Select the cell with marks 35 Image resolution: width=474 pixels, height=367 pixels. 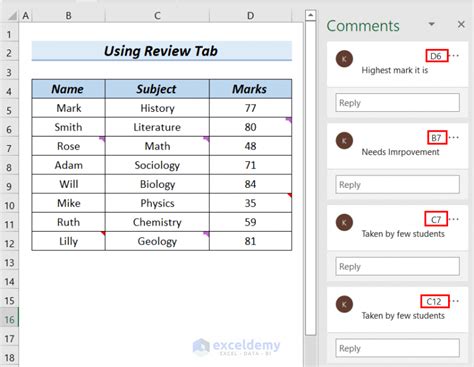tap(250, 203)
